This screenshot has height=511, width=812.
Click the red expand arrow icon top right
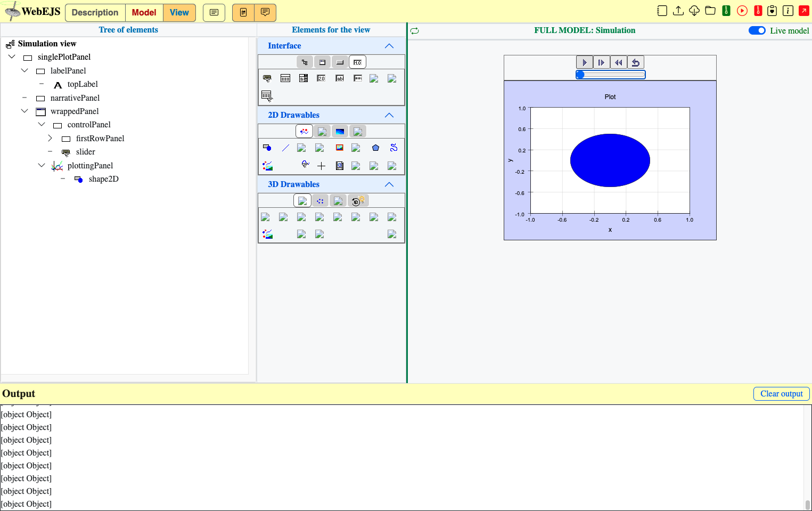click(x=804, y=11)
